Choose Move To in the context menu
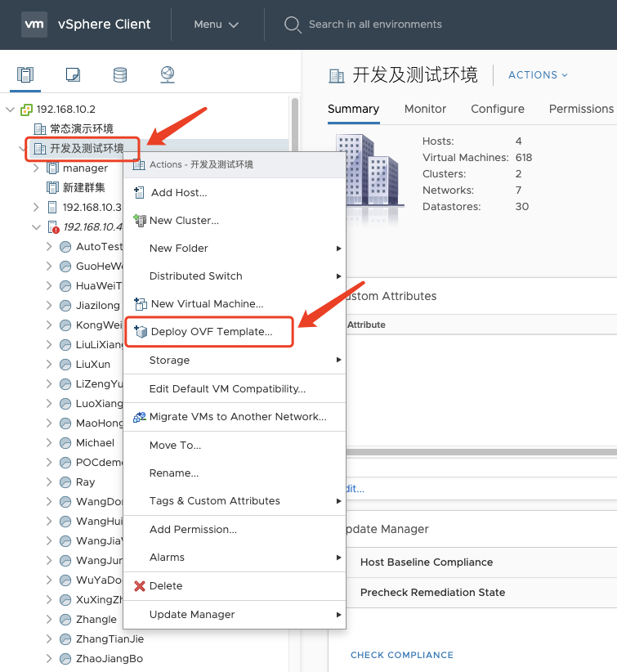617x672 pixels. [x=235, y=446]
